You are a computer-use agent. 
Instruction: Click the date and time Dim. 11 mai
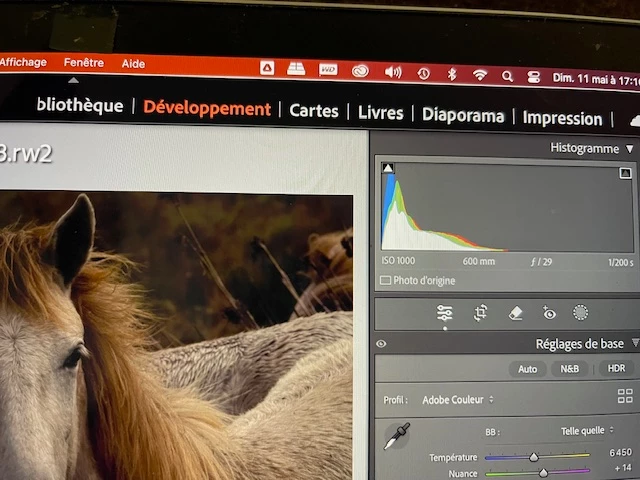(596, 80)
